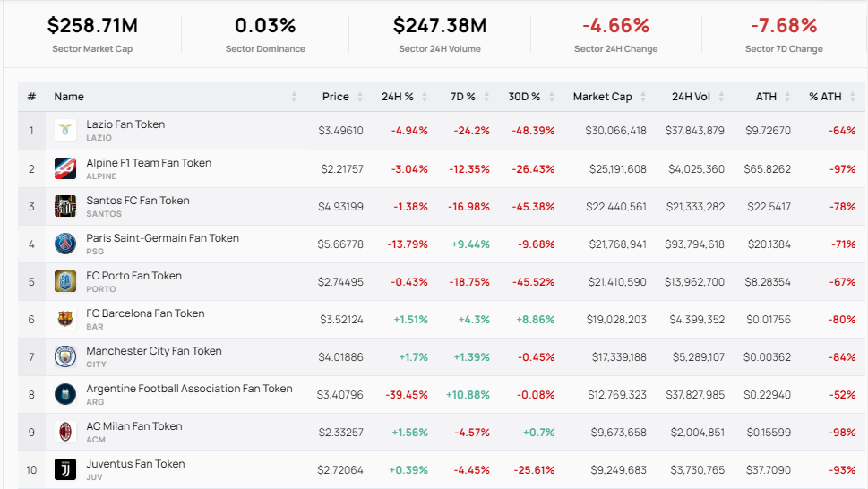868x489 pixels.
Task: Select PSG 7D change +9.44%
Action: [470, 244]
